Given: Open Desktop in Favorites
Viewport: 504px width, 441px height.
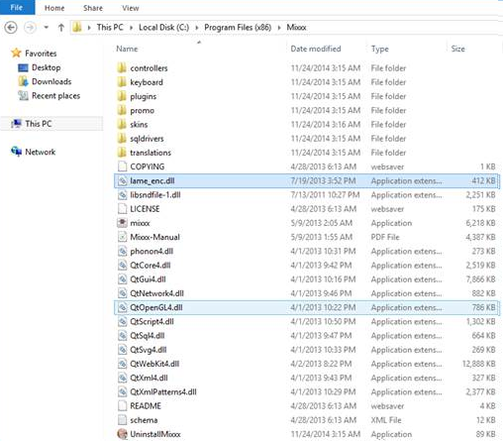Looking at the screenshot, I should [46, 67].
